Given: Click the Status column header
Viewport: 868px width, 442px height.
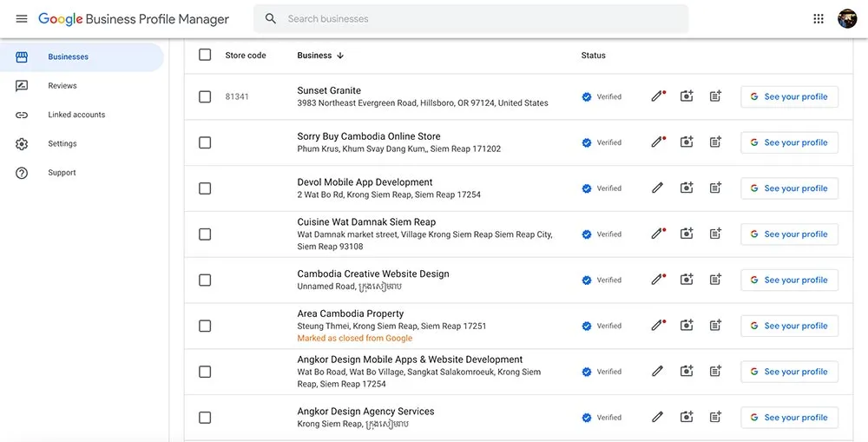Looking at the screenshot, I should click(594, 56).
